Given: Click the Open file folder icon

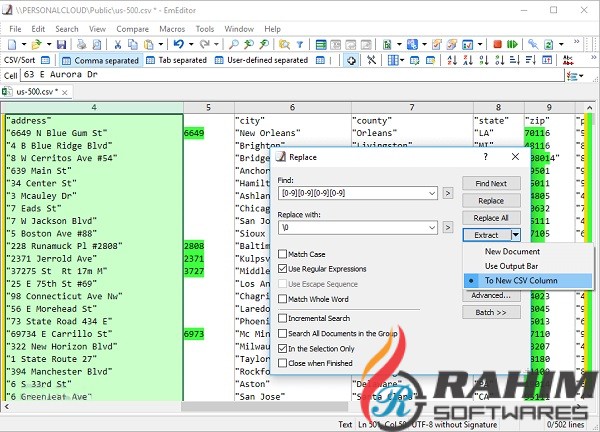Looking at the screenshot, I should 36,44.
